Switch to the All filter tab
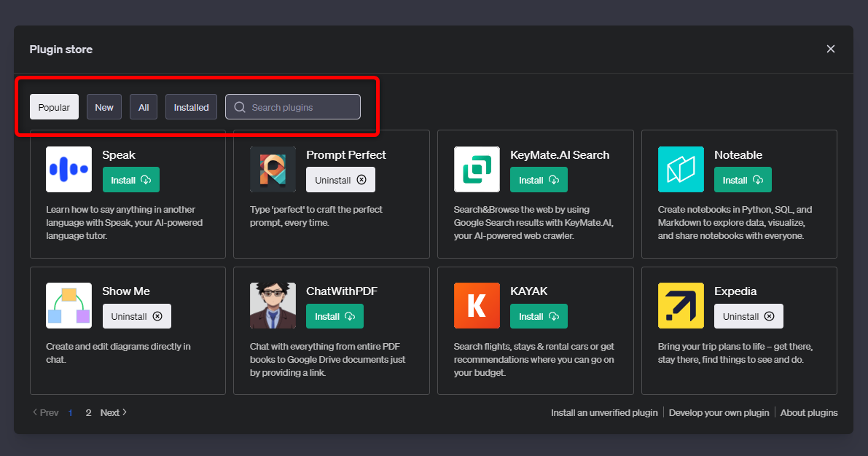The width and height of the screenshot is (868, 456). tap(144, 107)
